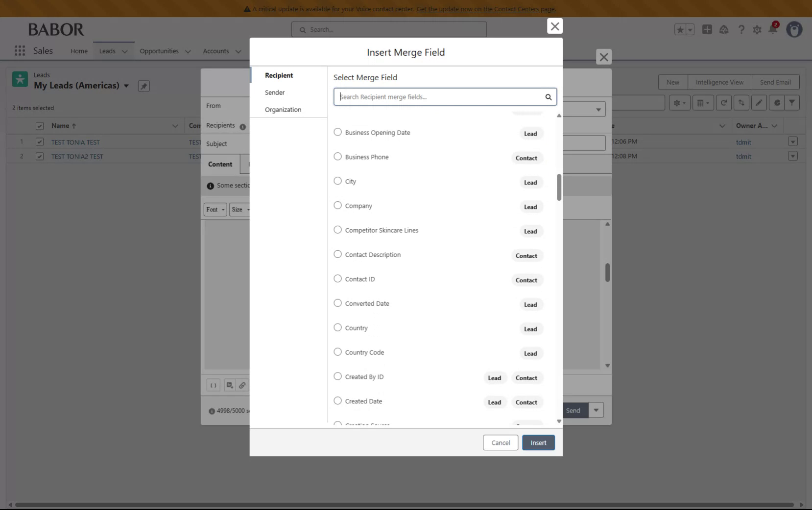Expand the My Leads (Americas) list selector
The height and width of the screenshot is (510, 812).
127,86
